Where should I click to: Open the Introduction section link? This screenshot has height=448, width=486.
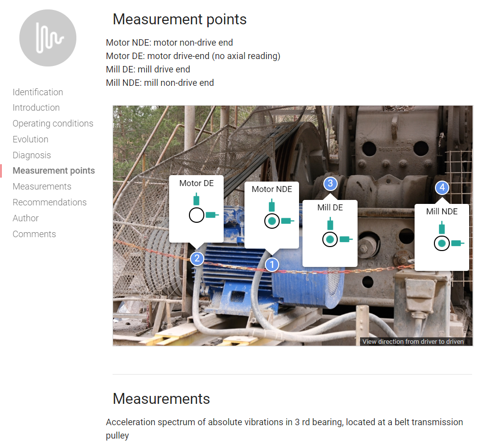36,108
